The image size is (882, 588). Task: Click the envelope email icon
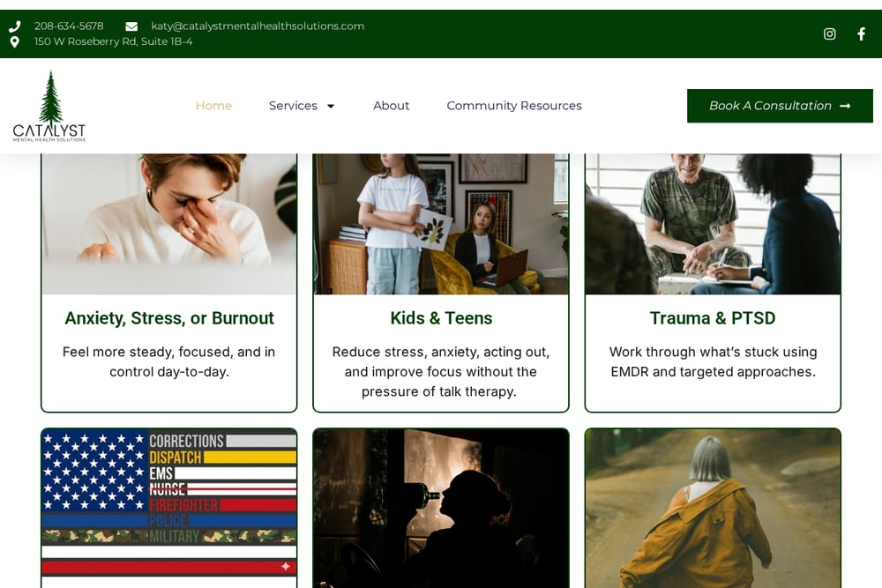[x=131, y=26]
